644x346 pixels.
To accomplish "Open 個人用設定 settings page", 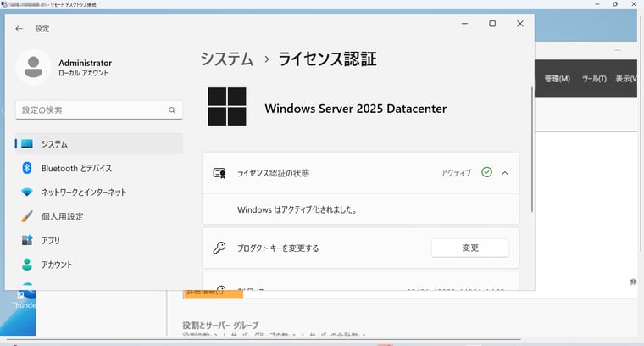I will (x=99, y=216).
